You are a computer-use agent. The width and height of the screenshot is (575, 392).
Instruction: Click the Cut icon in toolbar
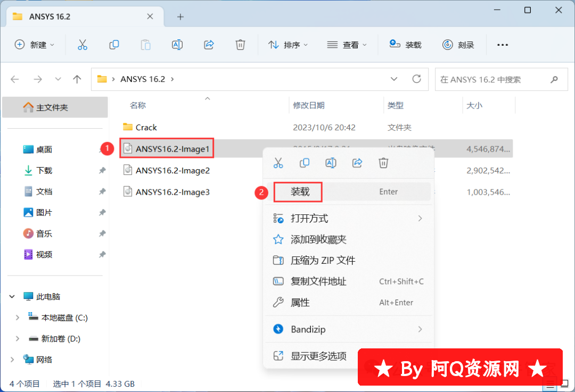tap(82, 45)
